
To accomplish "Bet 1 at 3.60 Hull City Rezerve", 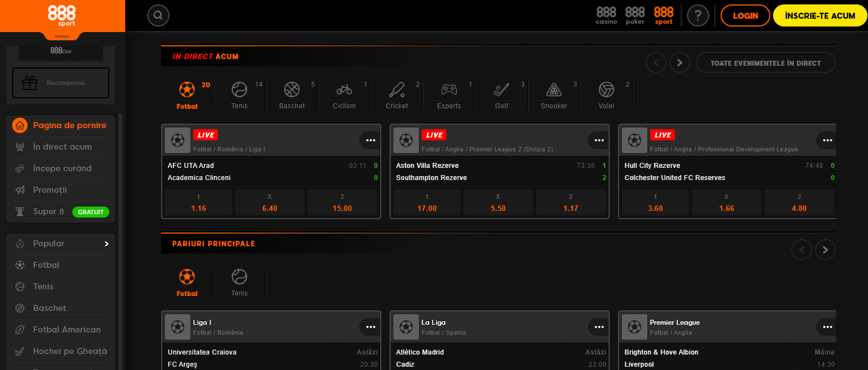I will pyautogui.click(x=656, y=203).
